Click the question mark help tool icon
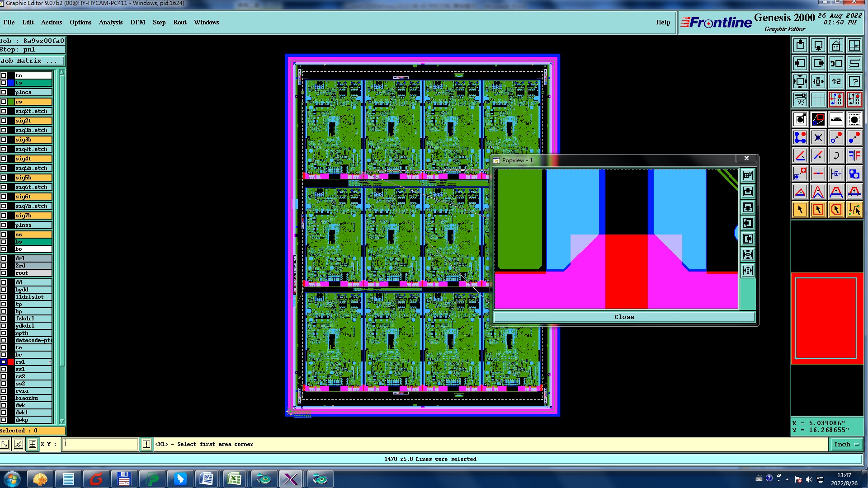Screen dimensions: 868x488 [x=854, y=81]
